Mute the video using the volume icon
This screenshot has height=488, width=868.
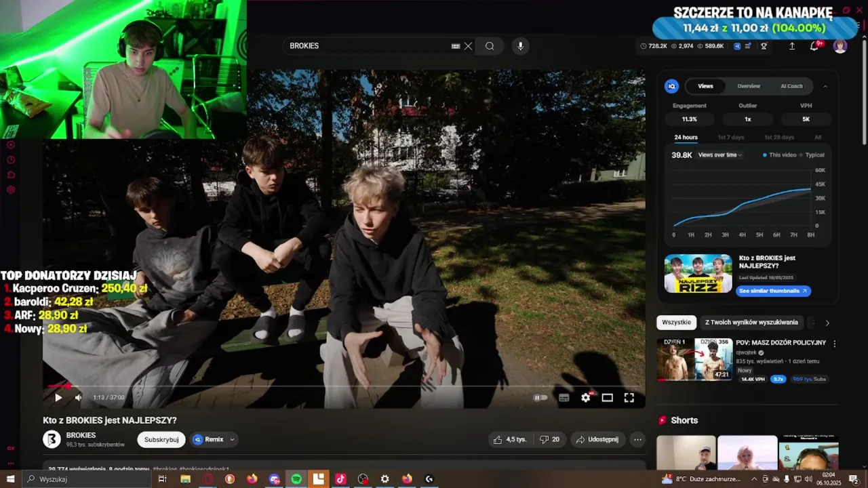click(x=78, y=398)
